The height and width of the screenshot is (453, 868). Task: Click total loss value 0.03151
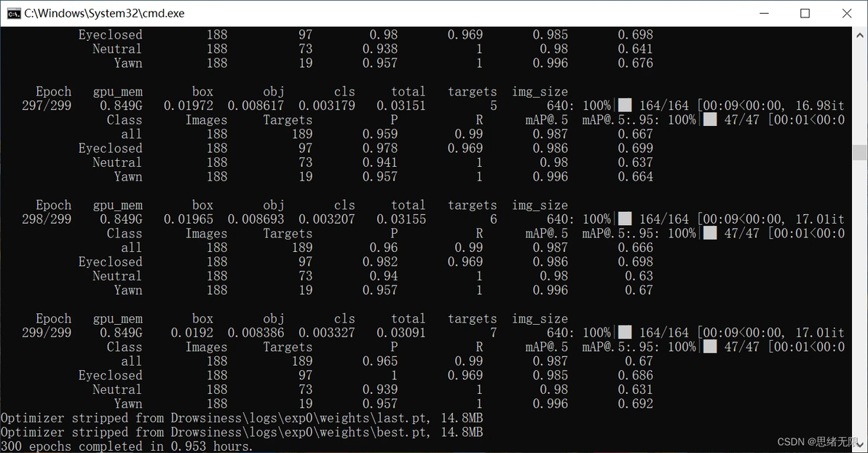(401, 105)
